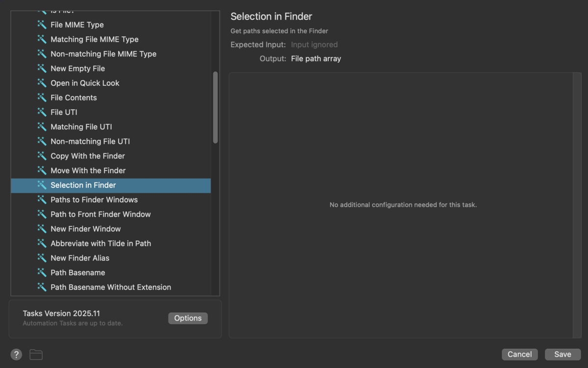Image resolution: width=588 pixels, height=368 pixels.
Task: Pick the New Finder Window task
Action: coord(111,229)
